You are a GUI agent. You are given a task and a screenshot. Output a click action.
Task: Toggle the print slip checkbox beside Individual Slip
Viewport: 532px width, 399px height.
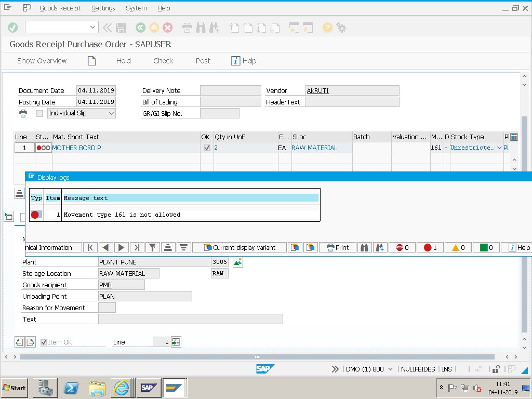click(x=39, y=113)
